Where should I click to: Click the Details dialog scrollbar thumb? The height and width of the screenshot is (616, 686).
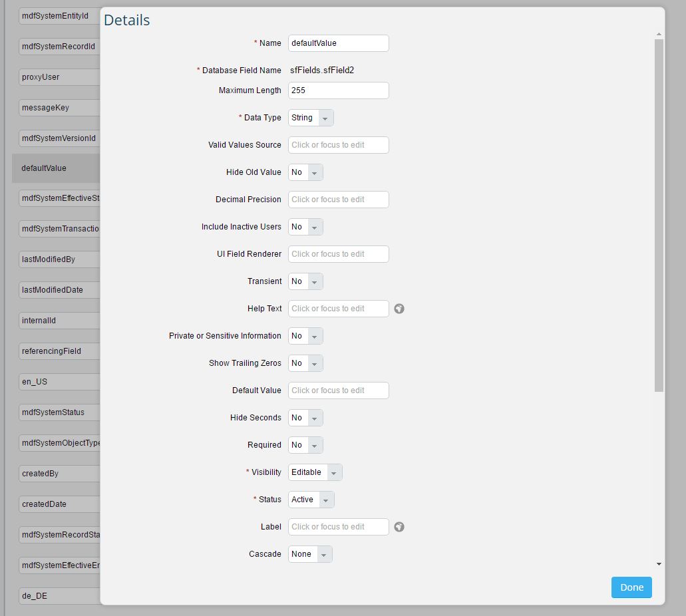tap(659, 216)
